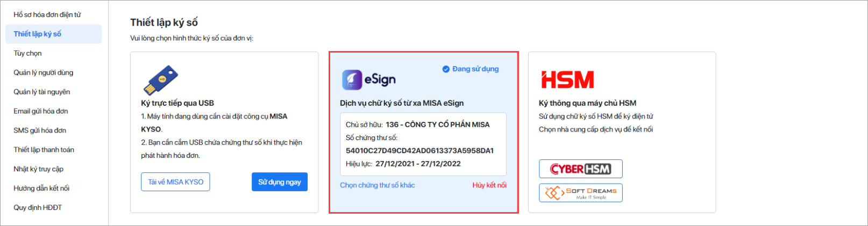Open SMS gửi hóa đơn settings
Screen dimensions: 868x226
coord(40,130)
